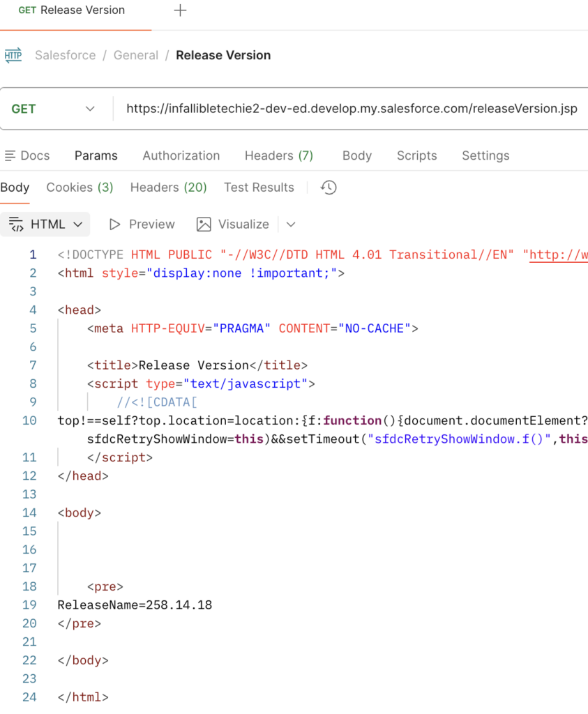588x714 pixels.
Task: Click the <pre> tag on line 18
Action: 105,586
